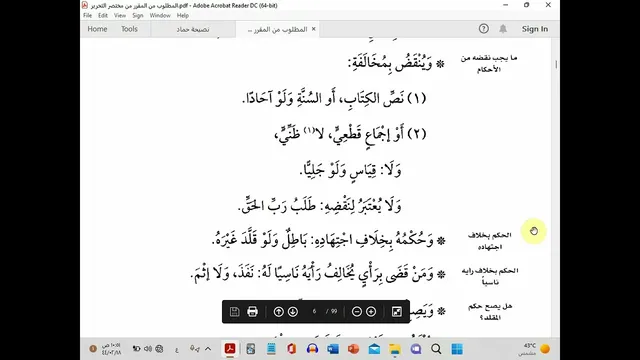Open the taskbar Search magnifier
This screenshot has width=640, height=360.
tap(436, 349)
